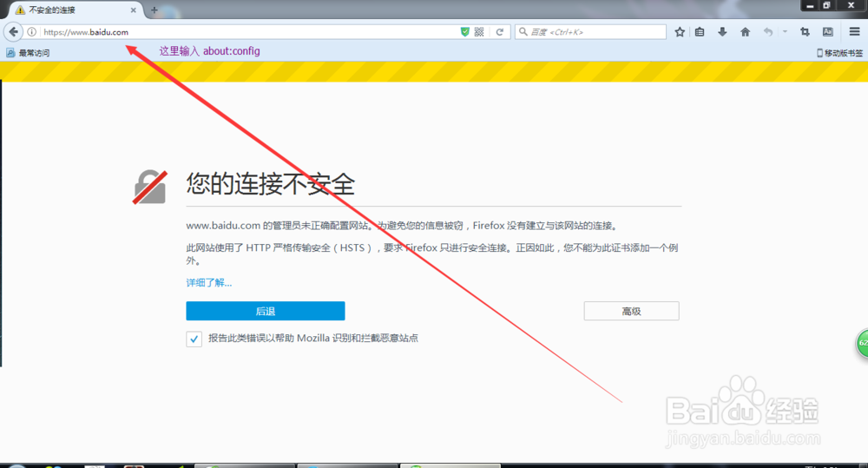Screen dimensions: 868x468
Task: Click the blue 后退 button
Action: 265,311
